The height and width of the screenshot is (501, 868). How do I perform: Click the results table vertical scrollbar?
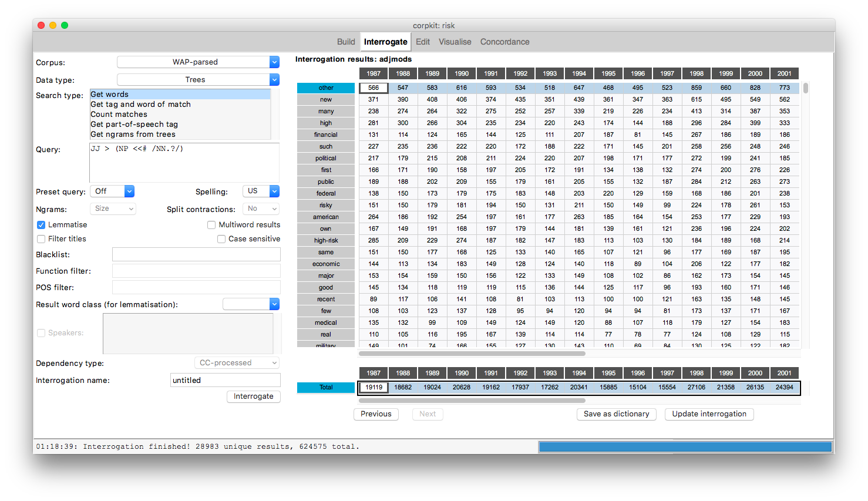click(806, 88)
